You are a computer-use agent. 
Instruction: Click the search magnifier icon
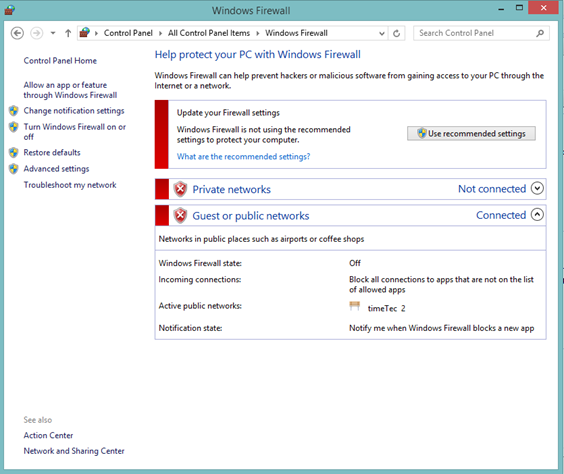[540, 33]
